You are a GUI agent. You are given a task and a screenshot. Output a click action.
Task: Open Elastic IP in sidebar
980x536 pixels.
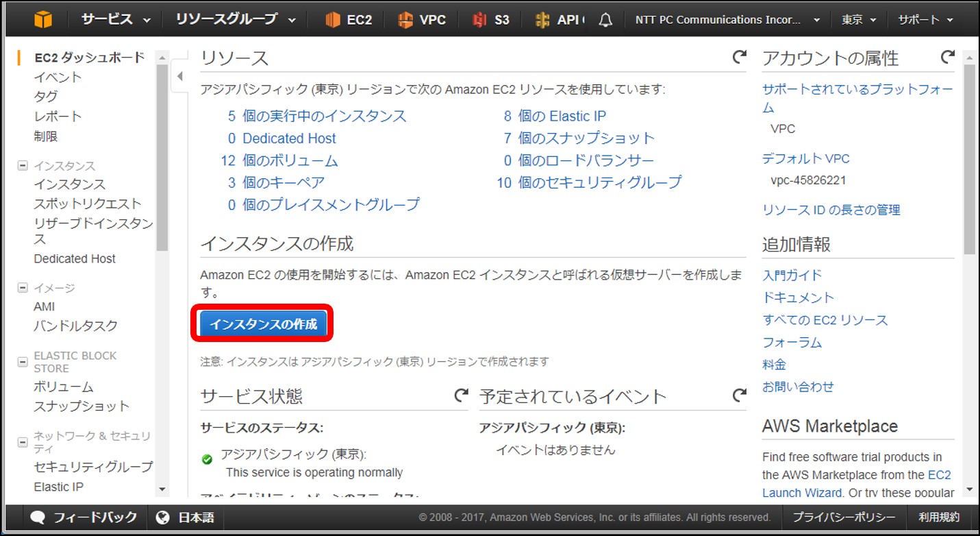pos(59,487)
